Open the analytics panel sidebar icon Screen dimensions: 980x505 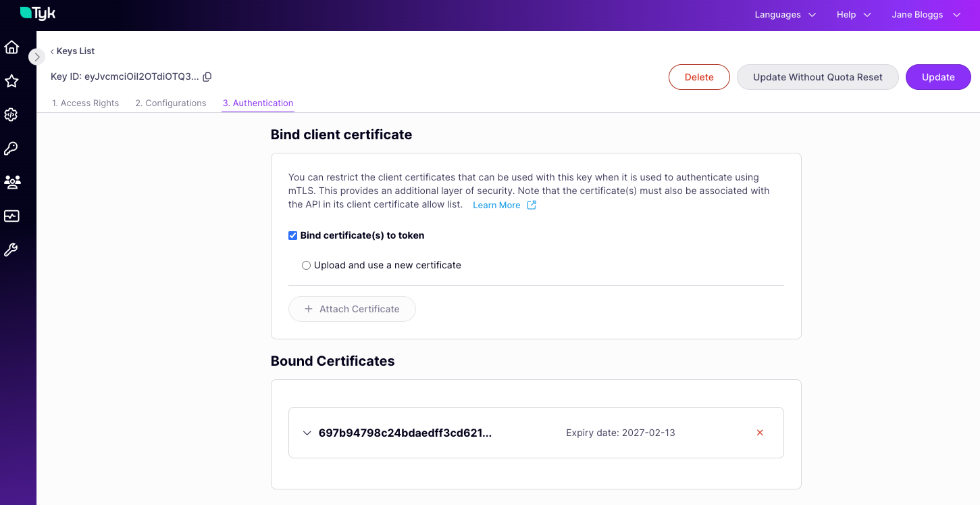(x=11, y=216)
